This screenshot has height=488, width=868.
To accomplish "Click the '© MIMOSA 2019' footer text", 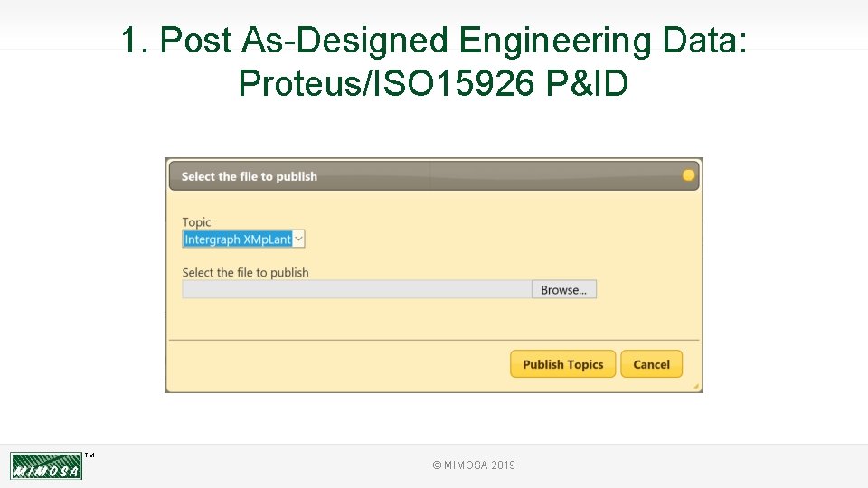I will 474,465.
